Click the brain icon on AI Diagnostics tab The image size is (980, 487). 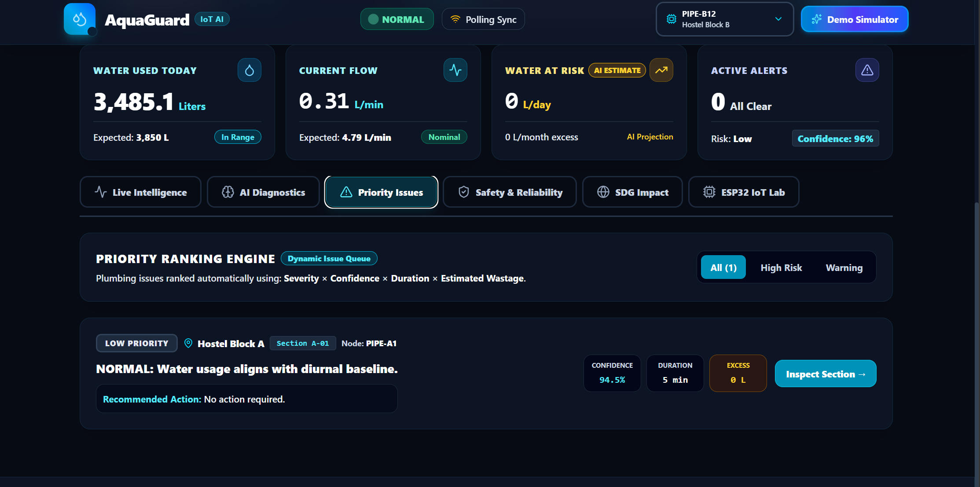pyautogui.click(x=228, y=192)
